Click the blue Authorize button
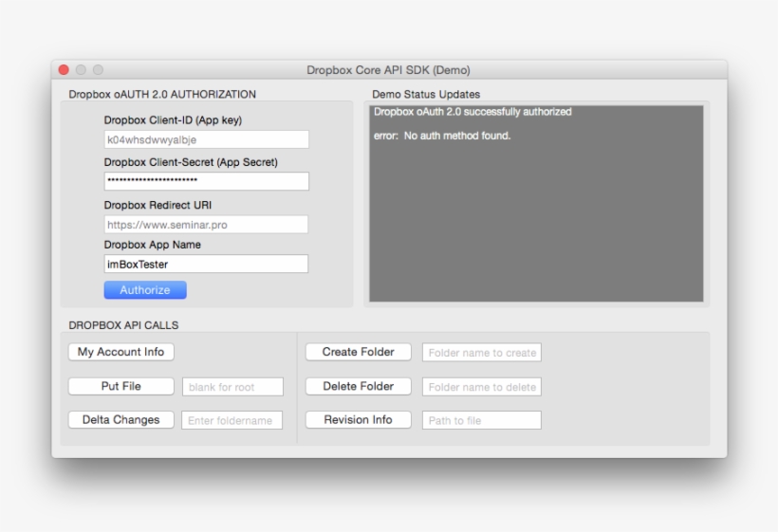 (x=145, y=290)
